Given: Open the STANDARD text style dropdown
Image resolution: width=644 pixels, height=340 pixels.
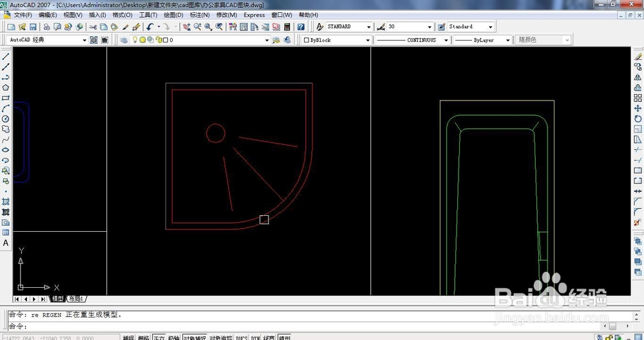Looking at the screenshot, I should pos(368,26).
